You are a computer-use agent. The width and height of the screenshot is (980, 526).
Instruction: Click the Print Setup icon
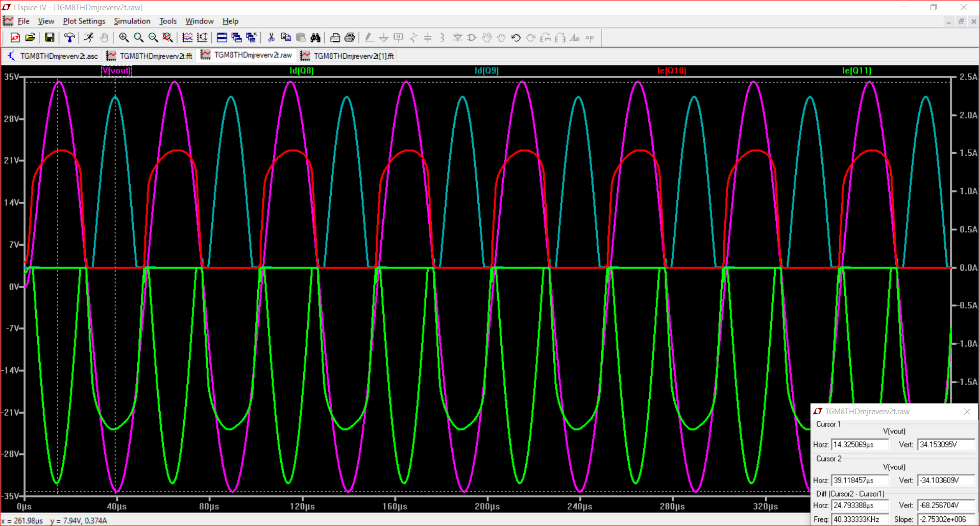[335, 38]
